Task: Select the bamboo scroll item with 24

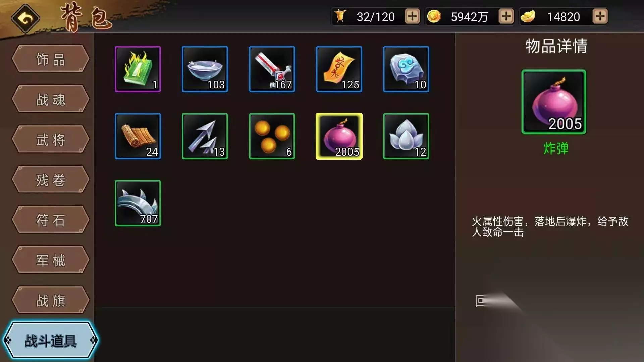Action: pyautogui.click(x=138, y=136)
